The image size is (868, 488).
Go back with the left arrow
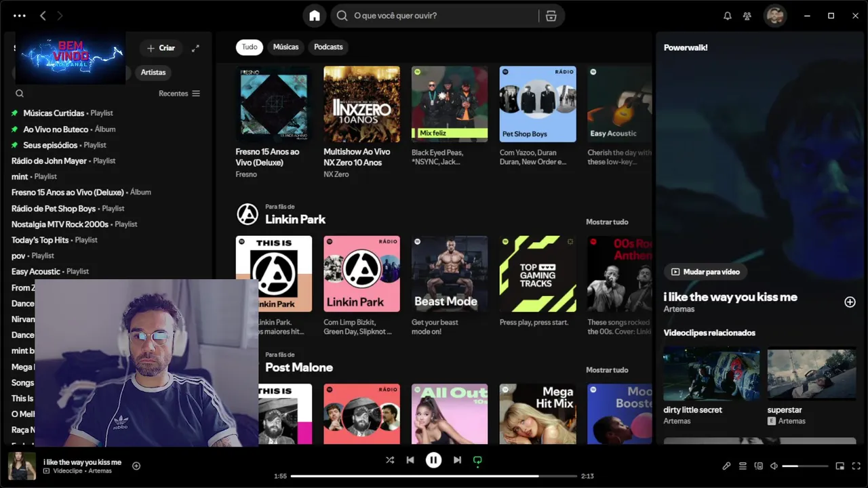pyautogui.click(x=43, y=16)
